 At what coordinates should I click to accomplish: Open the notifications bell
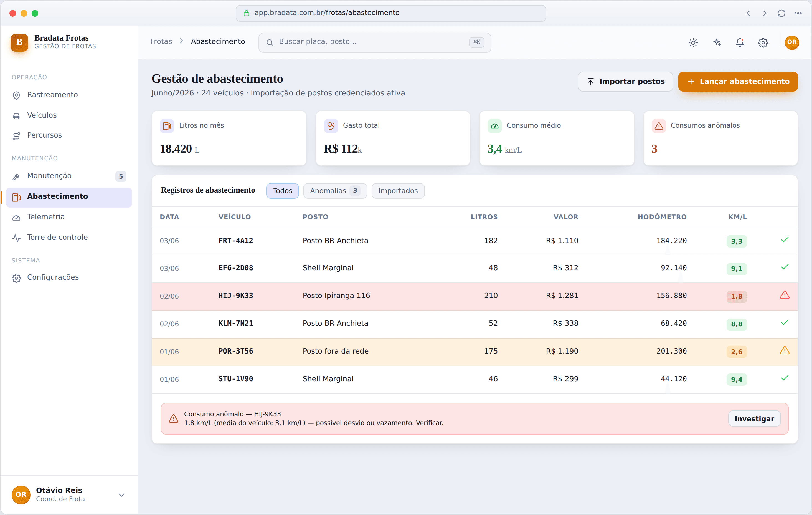click(x=740, y=42)
